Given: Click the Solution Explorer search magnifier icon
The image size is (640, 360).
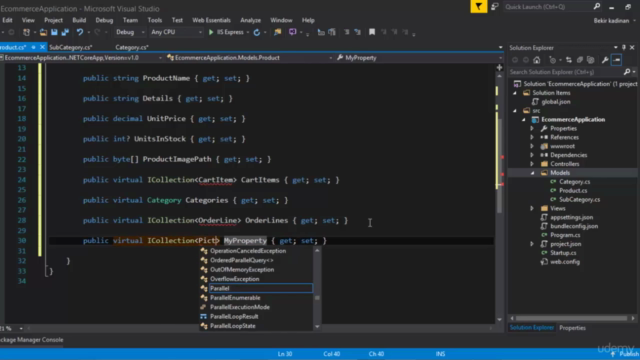Looking at the screenshot, I should pos(627,72).
